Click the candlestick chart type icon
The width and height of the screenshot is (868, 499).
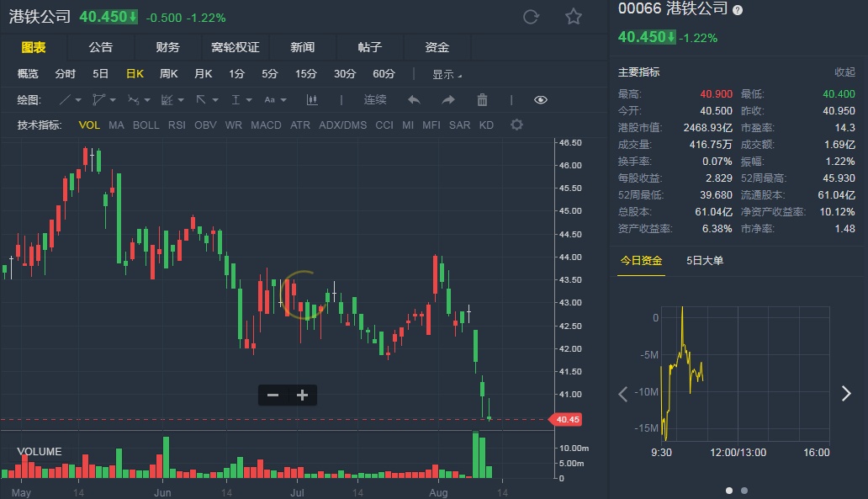(312, 99)
